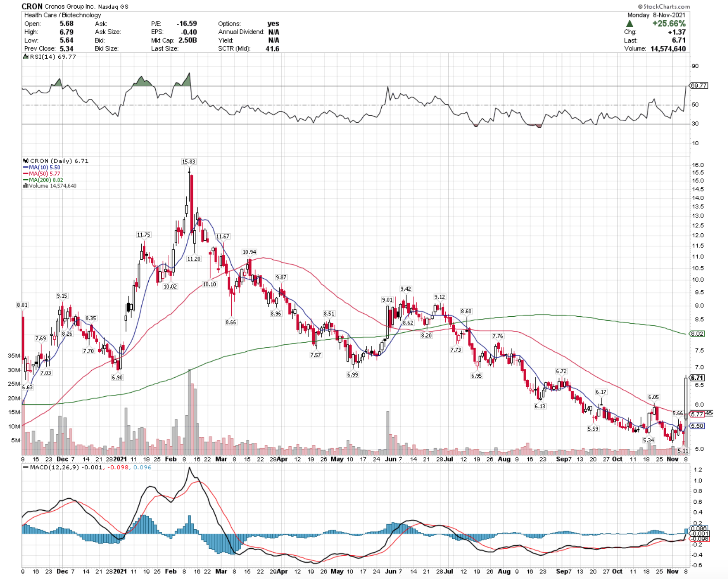Click the 9.42 June high label
This screenshot has width=728, height=579.
(x=406, y=289)
